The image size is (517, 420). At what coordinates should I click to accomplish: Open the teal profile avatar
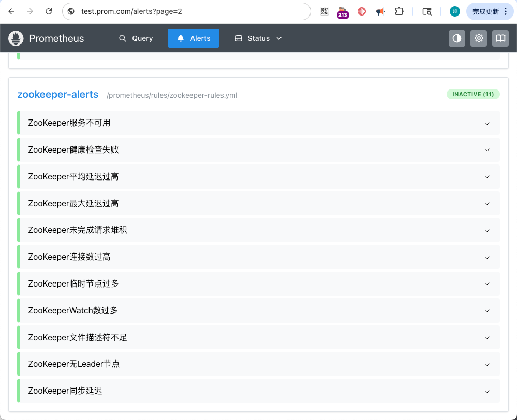click(455, 11)
